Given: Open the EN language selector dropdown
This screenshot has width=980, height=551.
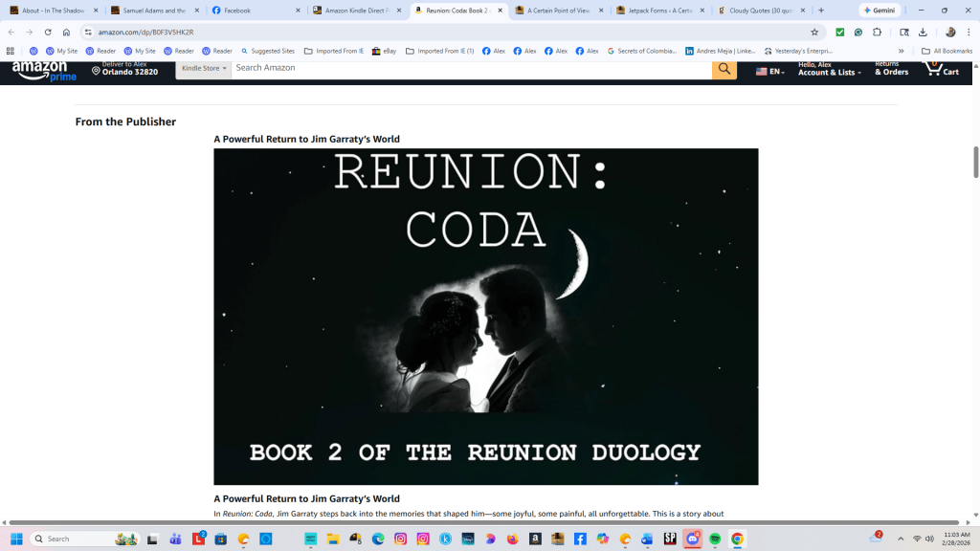Looking at the screenshot, I should pyautogui.click(x=769, y=72).
